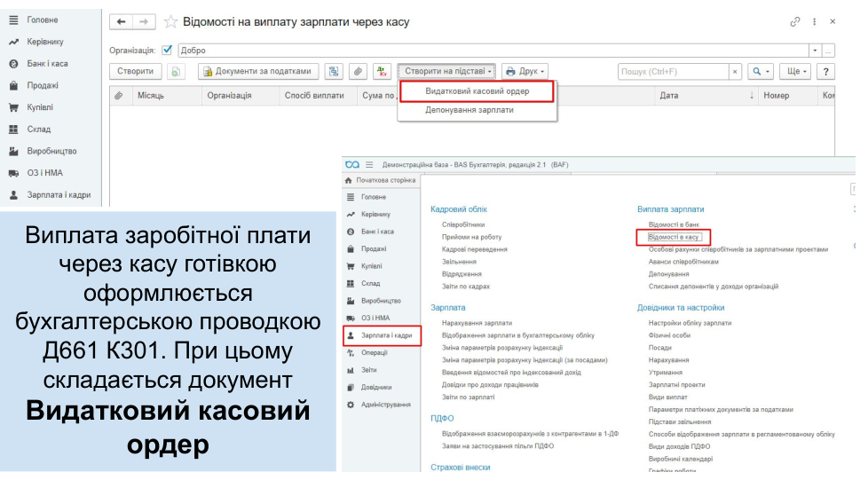868x488 pixels.
Task: Add the page to favorites with the star
Action: click(170, 21)
